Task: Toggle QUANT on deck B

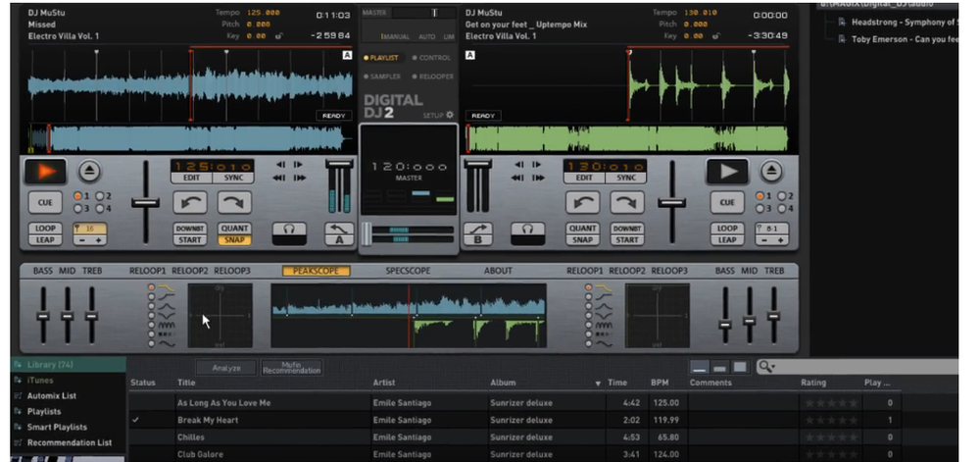Action: (582, 229)
